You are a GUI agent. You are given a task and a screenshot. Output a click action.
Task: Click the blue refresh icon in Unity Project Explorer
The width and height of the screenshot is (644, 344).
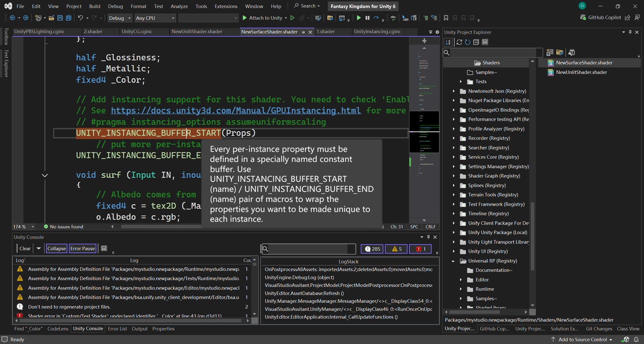click(x=467, y=42)
